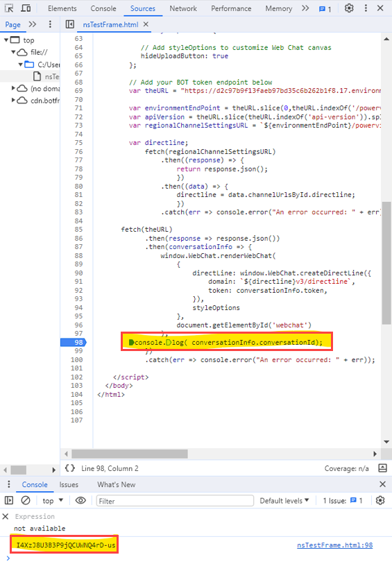Click the 1 Issue link in console toolbar
The height and width of the screenshot is (564, 392).
(x=342, y=501)
